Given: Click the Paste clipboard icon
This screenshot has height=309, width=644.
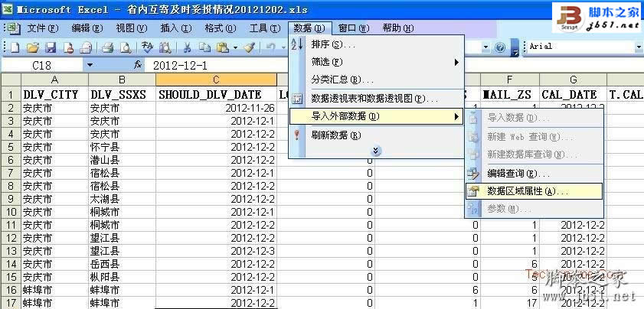Looking at the screenshot, I should (x=222, y=47).
